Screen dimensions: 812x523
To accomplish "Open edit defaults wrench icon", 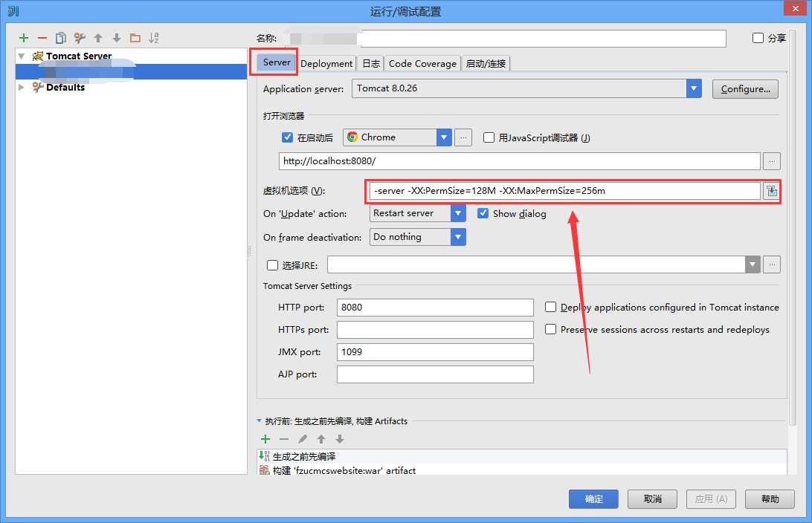I will tap(80, 38).
